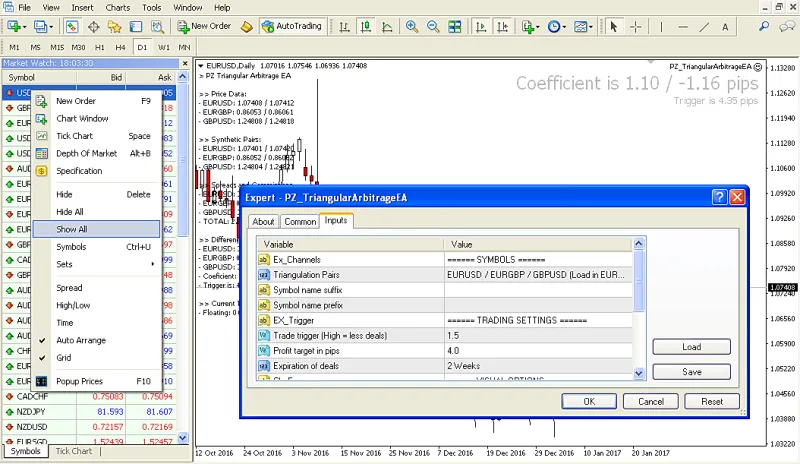800x464 pixels.
Task: Select the vertical line drawing tool
Action: point(661,27)
